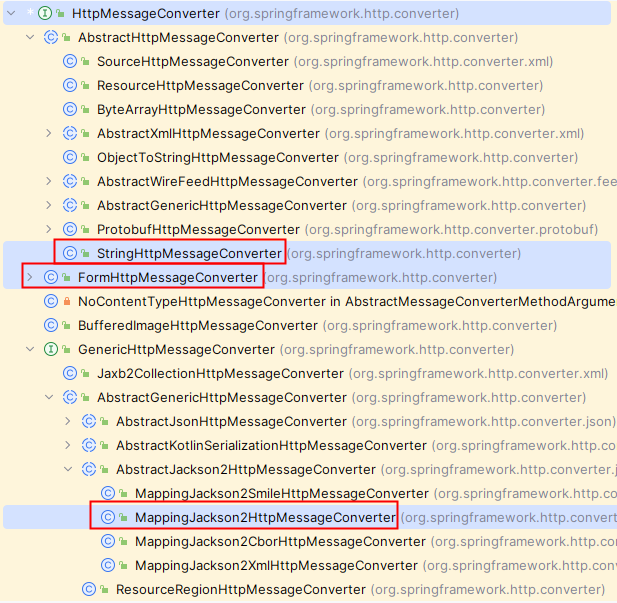Screen dimensions: 617x603
Task: Collapse the AbstractJackson2HttpMessageConverter node
Action: (x=68, y=470)
